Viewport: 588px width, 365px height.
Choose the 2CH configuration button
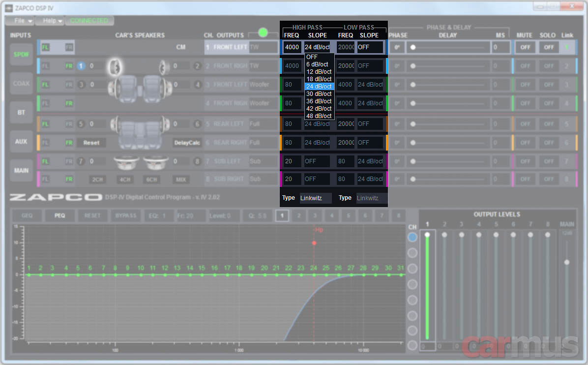[x=97, y=180]
